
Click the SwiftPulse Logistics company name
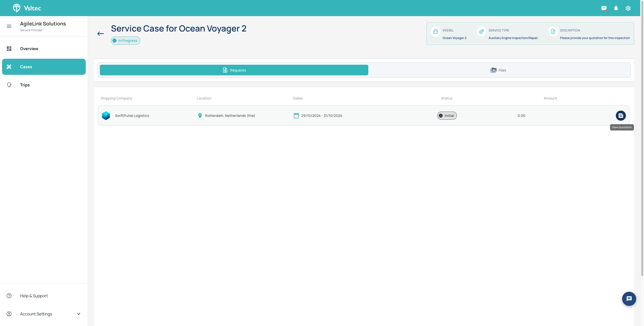(132, 116)
